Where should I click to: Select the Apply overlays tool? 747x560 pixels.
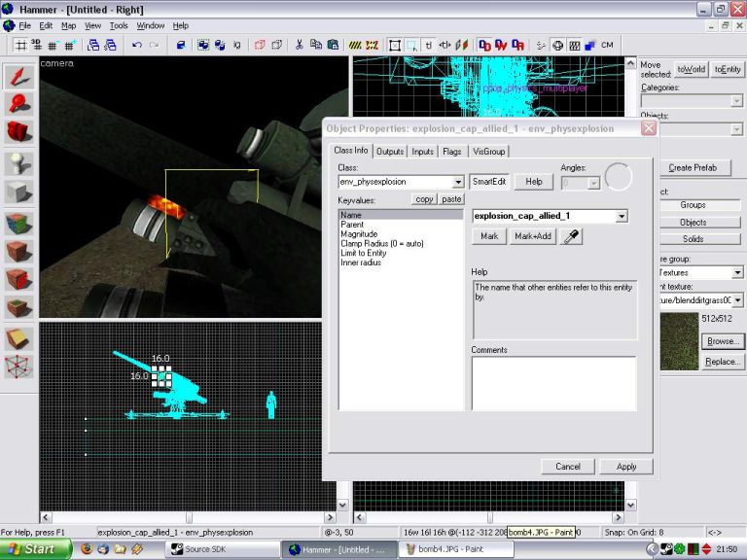point(18,307)
